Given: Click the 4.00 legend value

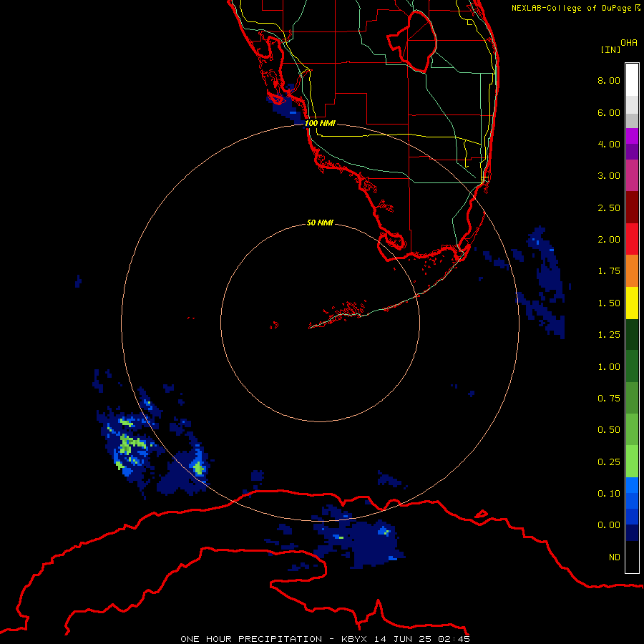Looking at the screenshot, I should (609, 144).
